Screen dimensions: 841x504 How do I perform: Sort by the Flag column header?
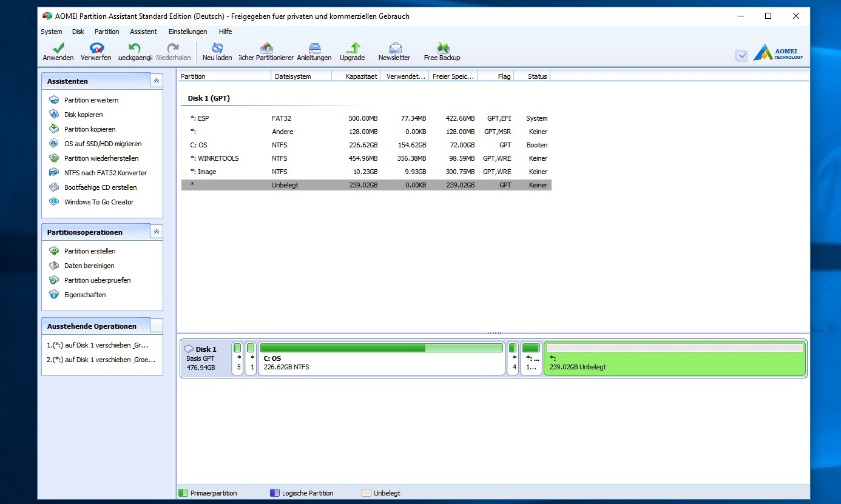(496, 76)
